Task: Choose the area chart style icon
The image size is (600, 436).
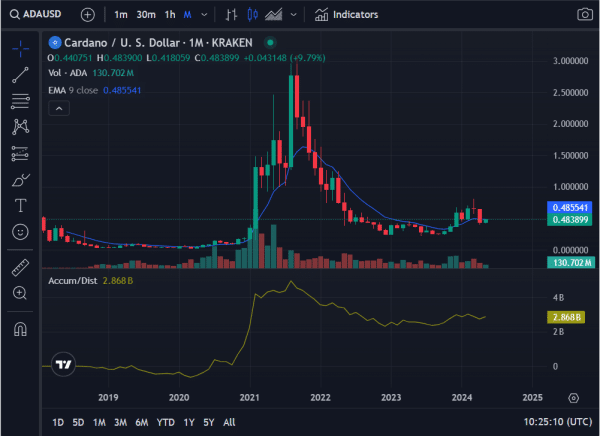Action: (274, 15)
